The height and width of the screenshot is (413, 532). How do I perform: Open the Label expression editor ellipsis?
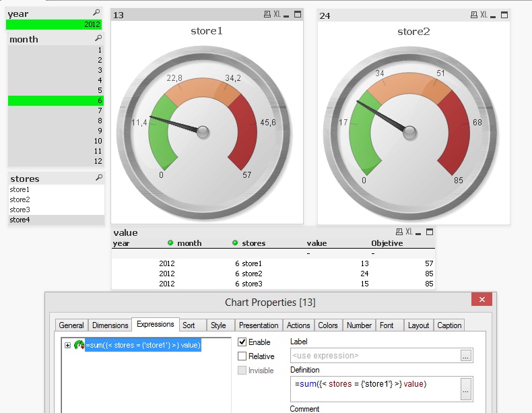pos(465,356)
